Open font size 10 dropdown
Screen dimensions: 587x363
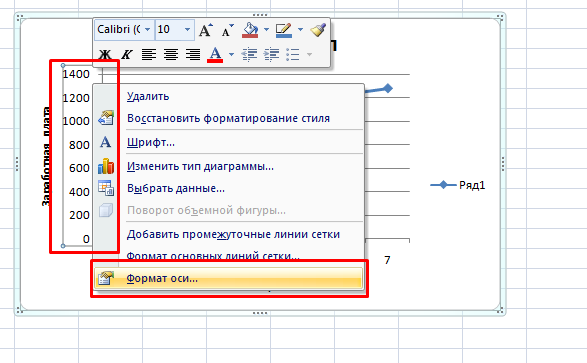click(187, 29)
